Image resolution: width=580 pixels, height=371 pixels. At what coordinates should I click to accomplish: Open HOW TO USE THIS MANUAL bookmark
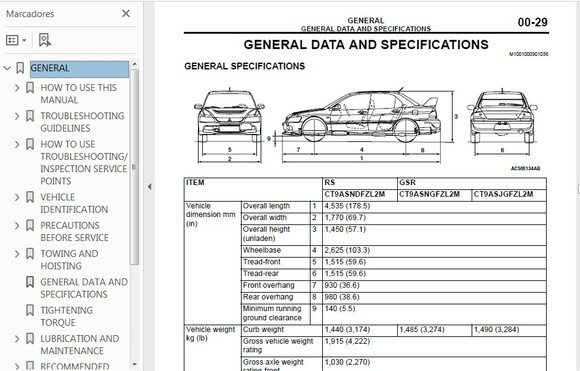[78, 94]
